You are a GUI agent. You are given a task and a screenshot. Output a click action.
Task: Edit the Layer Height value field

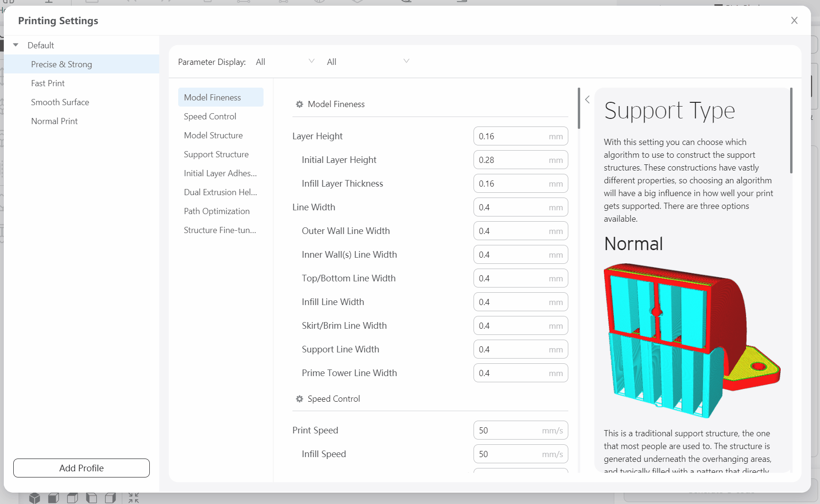(x=521, y=136)
